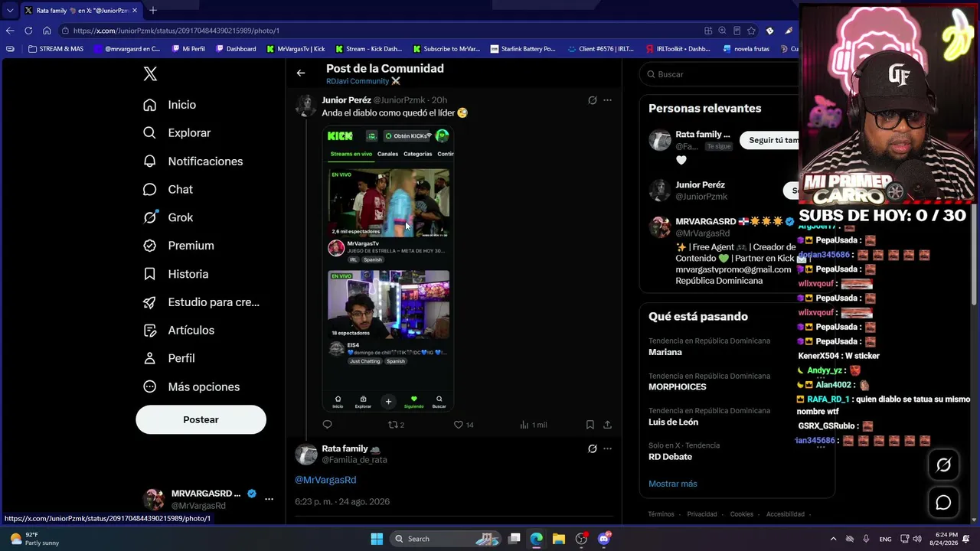Open Grok actions on Junior Peréz's post

click(592, 100)
